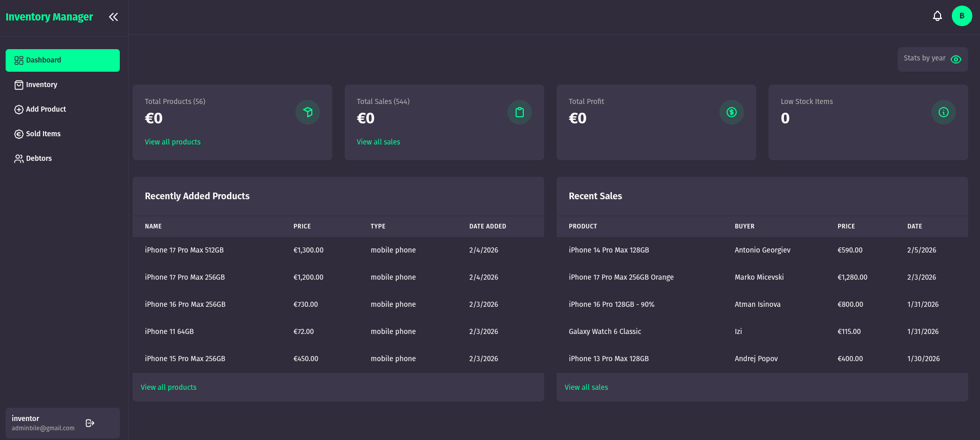Click the Total Products box icon
Viewport: 980px width, 440px height.
pyautogui.click(x=307, y=112)
